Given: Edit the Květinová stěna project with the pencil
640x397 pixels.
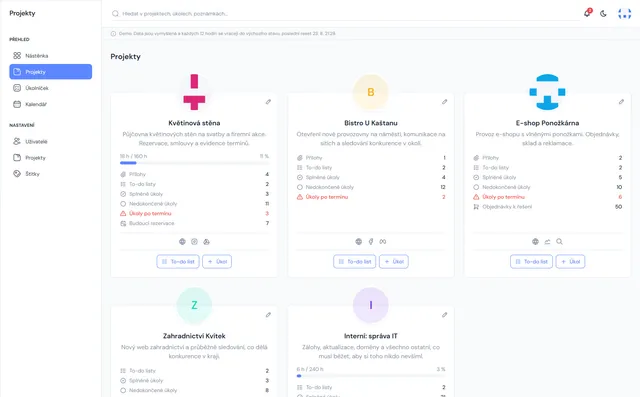Looking at the screenshot, I should point(268,102).
